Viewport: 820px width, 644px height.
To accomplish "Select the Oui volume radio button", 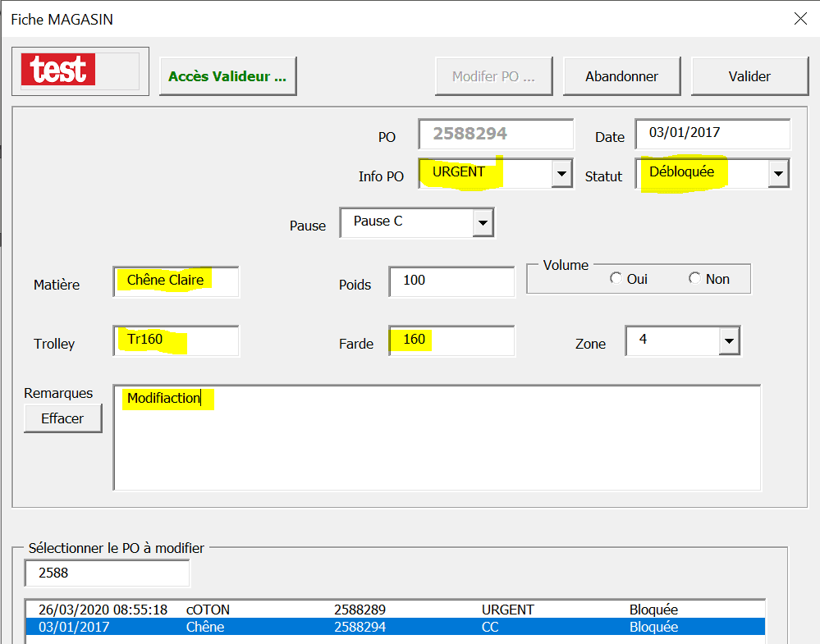I will pyautogui.click(x=616, y=279).
